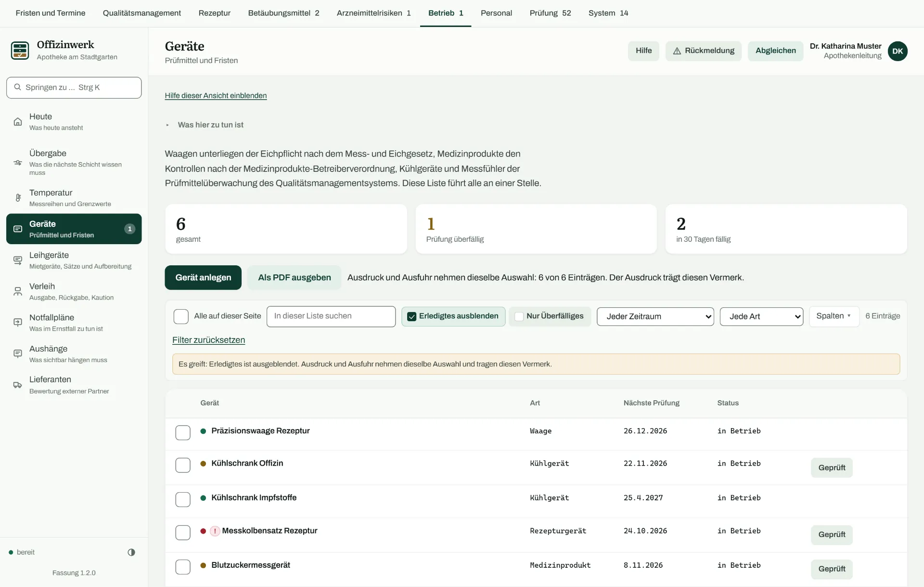Select the Blutzuckermessgerät row checkbox
Image resolution: width=924 pixels, height=587 pixels.
[x=183, y=567]
